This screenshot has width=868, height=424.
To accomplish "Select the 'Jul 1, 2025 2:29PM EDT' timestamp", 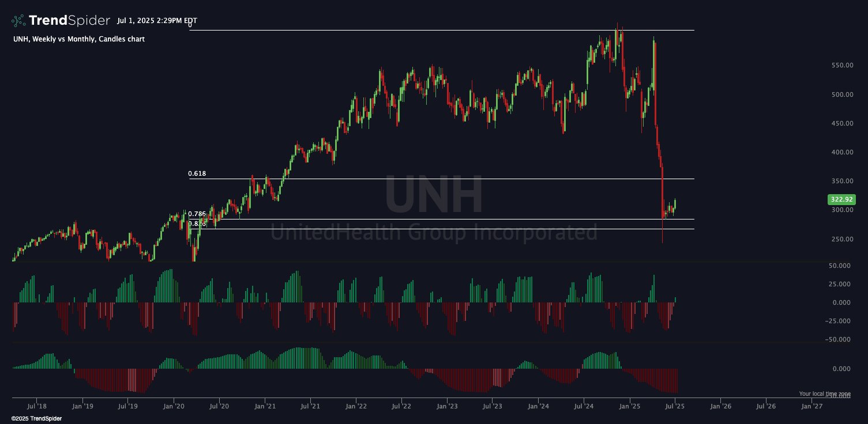I will 157,21.
